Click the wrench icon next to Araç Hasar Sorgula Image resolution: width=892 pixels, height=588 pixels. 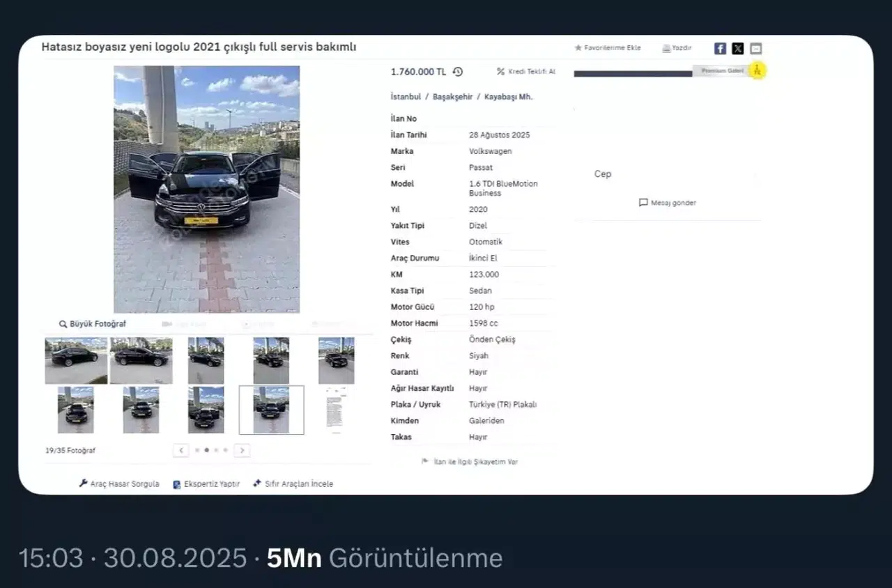[x=82, y=483]
